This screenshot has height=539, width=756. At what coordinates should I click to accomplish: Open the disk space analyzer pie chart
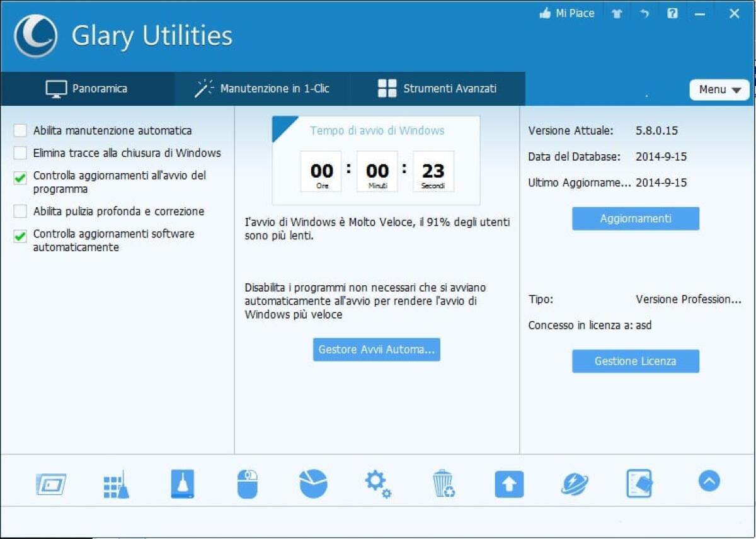[313, 484]
